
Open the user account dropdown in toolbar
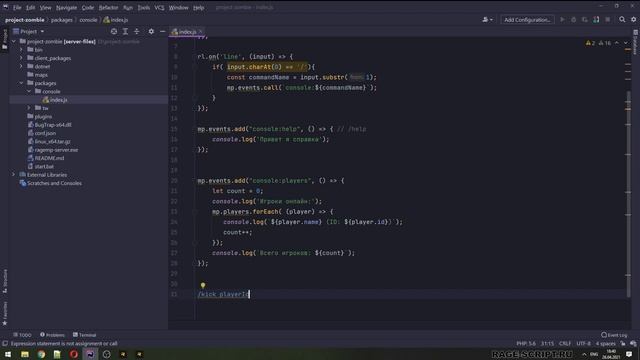487,20
